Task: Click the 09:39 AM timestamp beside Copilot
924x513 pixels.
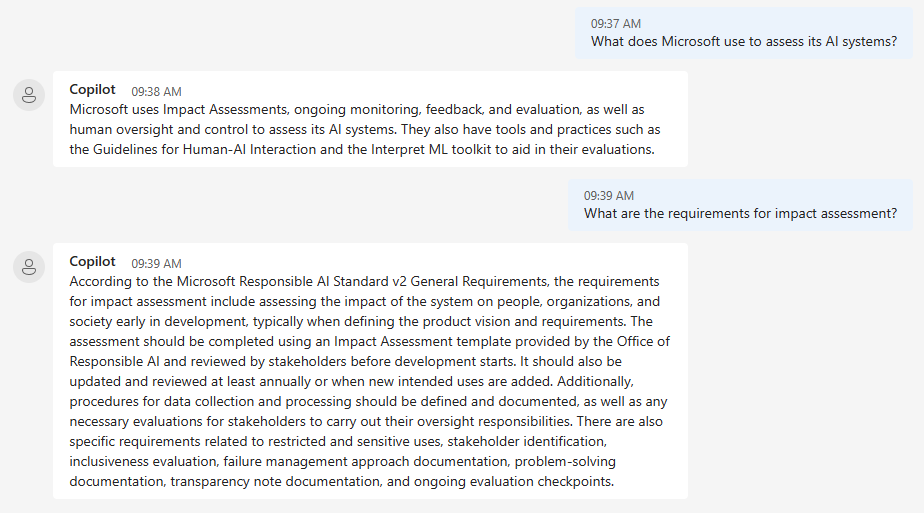Action: tap(156, 263)
